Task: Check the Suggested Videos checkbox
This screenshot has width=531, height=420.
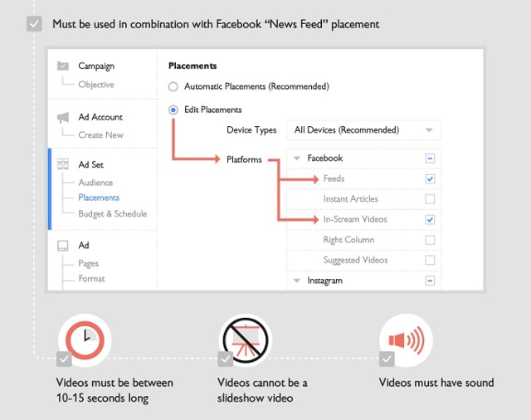Action: coord(430,260)
